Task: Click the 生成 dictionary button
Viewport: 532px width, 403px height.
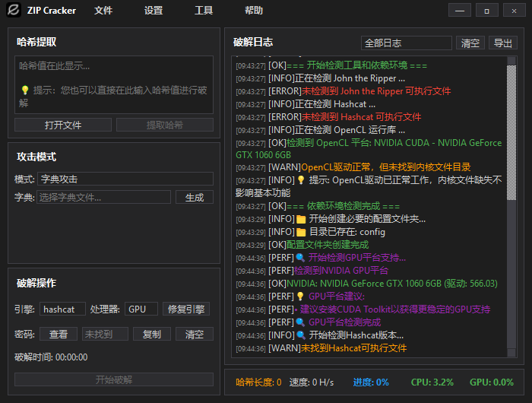Action: pyautogui.click(x=195, y=197)
